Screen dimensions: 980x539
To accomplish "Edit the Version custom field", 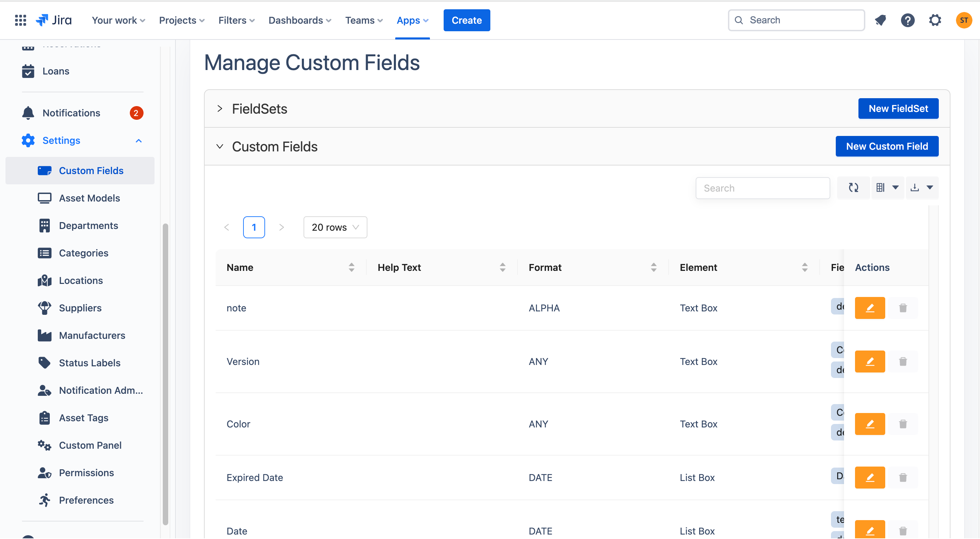I will click(x=870, y=362).
